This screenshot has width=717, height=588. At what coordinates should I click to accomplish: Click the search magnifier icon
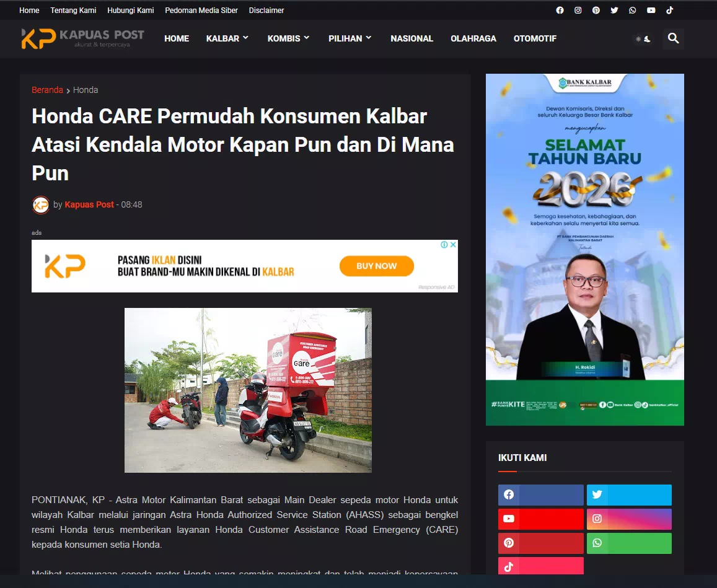coord(673,38)
